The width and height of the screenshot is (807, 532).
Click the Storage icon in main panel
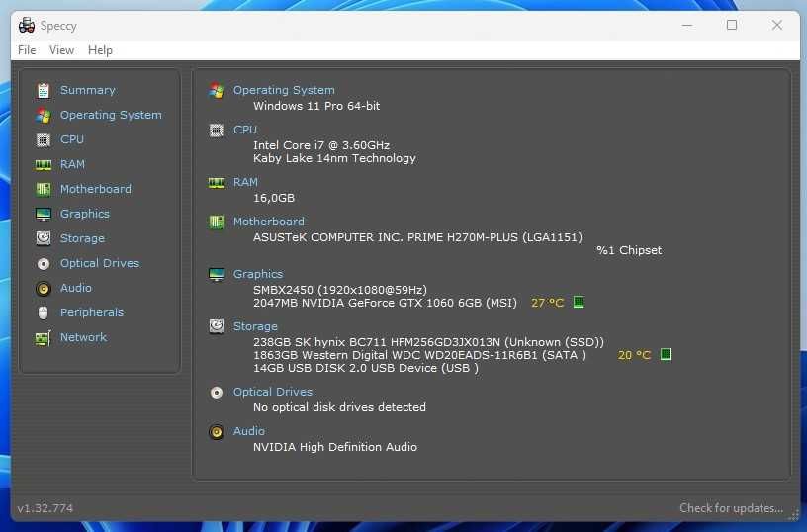tap(217, 326)
